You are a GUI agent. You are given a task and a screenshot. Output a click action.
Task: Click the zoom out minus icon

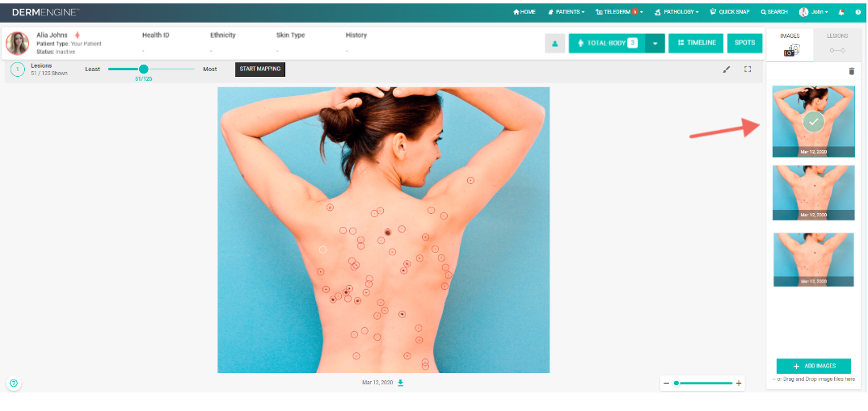pyautogui.click(x=667, y=383)
